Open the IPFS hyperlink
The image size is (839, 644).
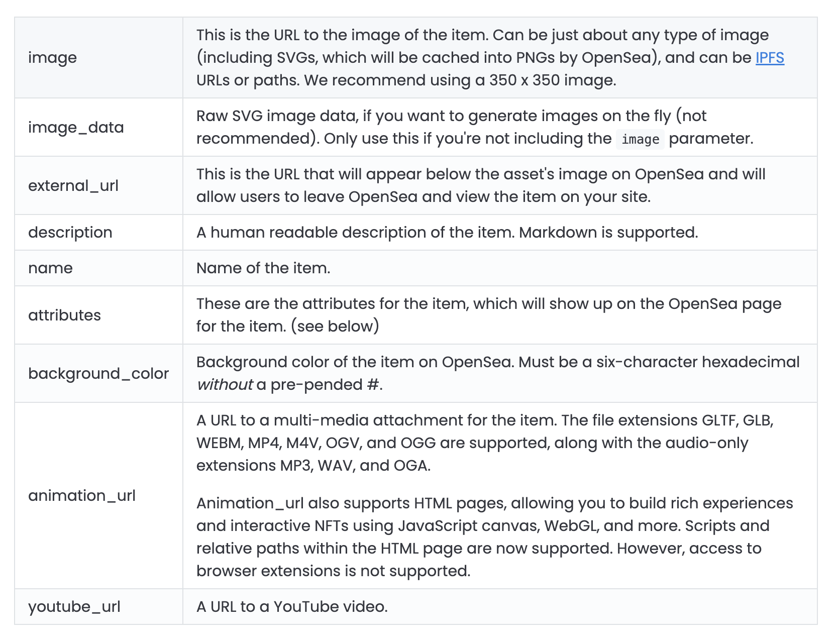[769, 58]
